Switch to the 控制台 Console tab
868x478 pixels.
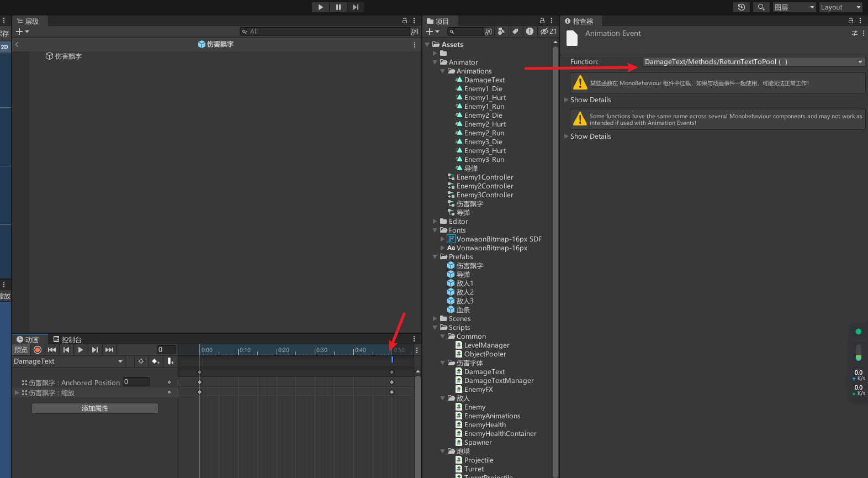pyautogui.click(x=67, y=339)
